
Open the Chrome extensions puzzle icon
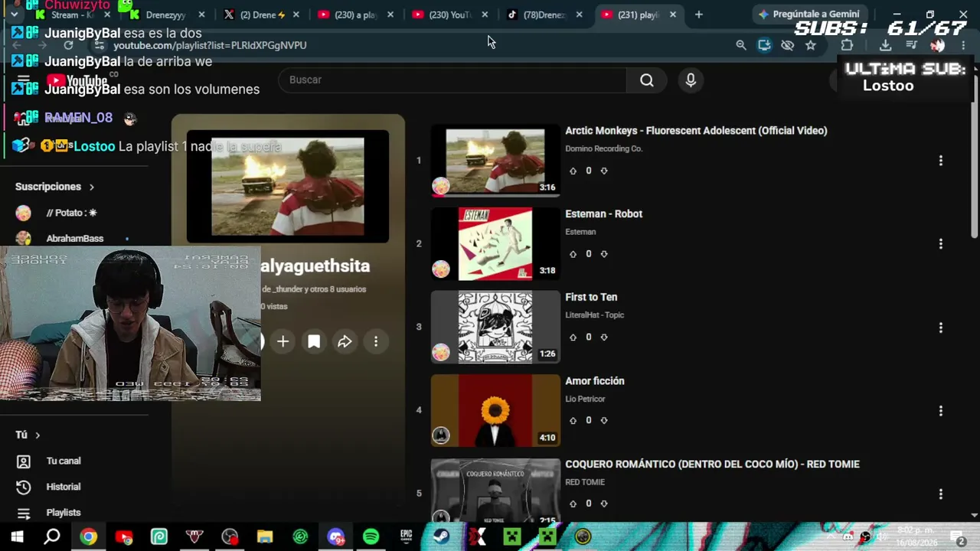click(847, 45)
